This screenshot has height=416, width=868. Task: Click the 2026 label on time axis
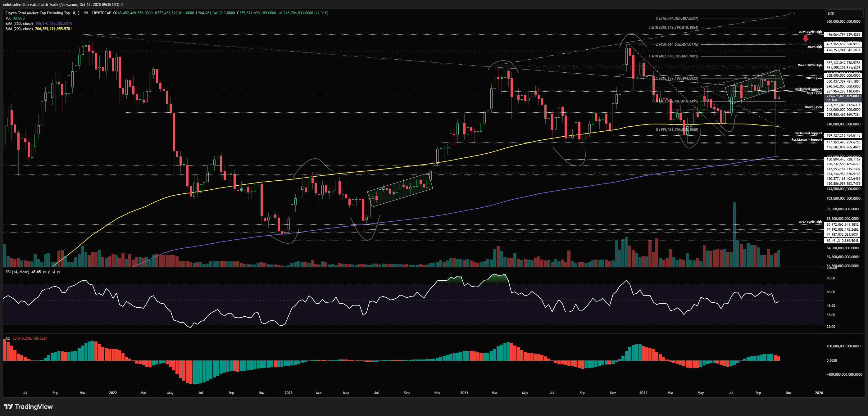pos(819,393)
